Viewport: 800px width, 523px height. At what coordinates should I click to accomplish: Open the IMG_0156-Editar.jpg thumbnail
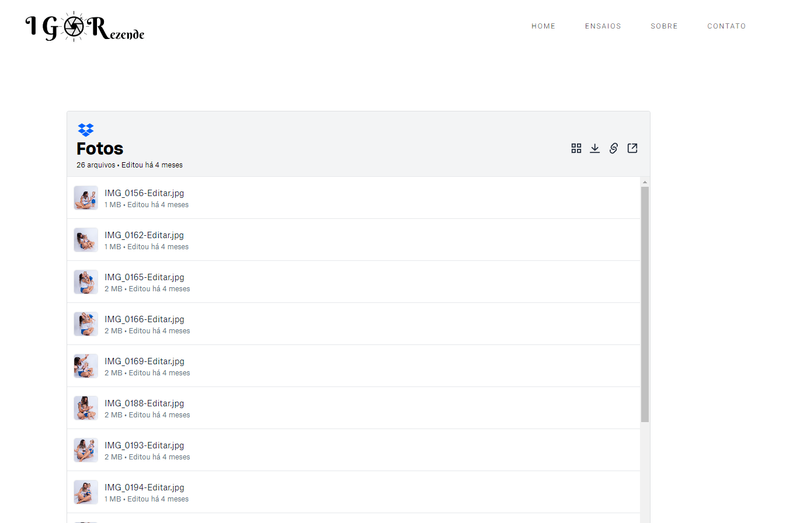85,198
